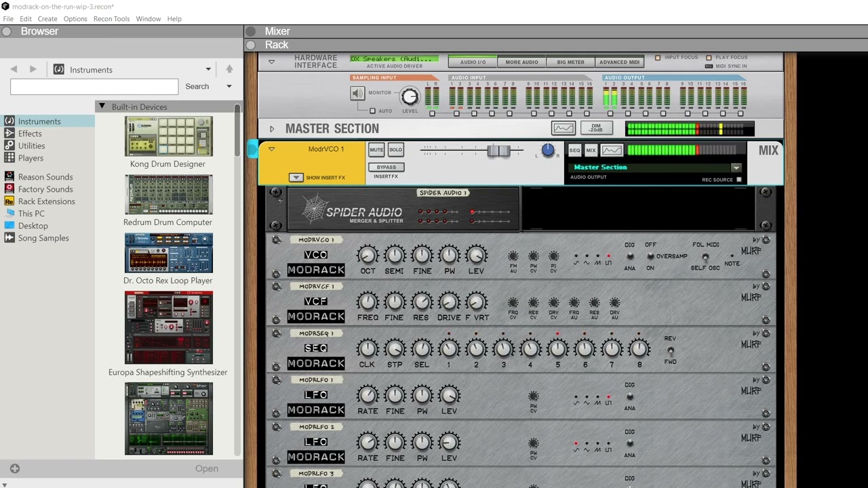Toggle the INPUT FOCUS indicator
868x488 pixels.
657,58
